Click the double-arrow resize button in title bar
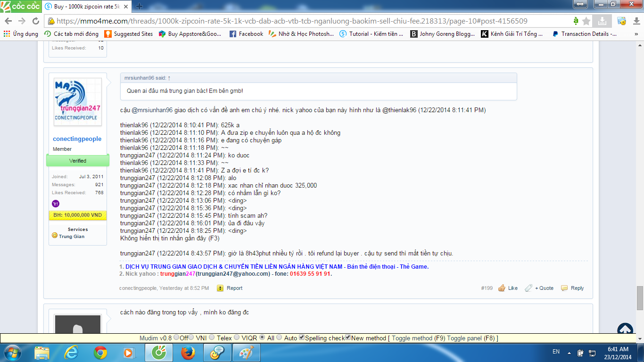The image size is (644, 362). point(580,4)
